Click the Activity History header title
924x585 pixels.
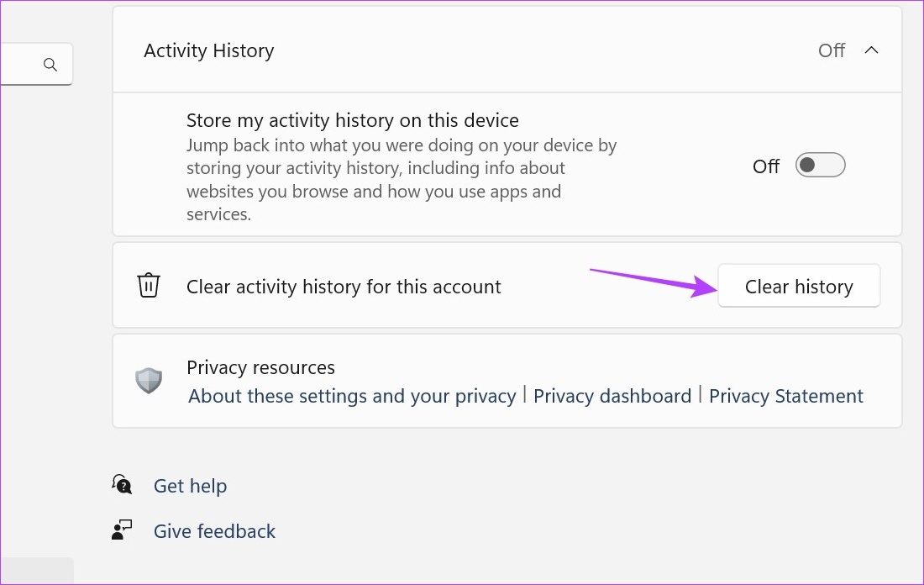point(209,50)
